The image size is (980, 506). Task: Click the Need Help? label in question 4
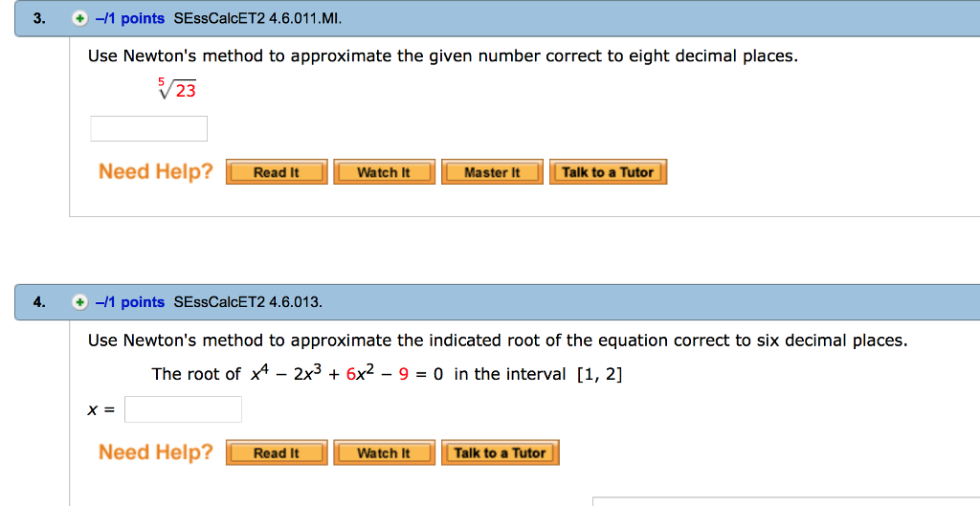(156, 451)
